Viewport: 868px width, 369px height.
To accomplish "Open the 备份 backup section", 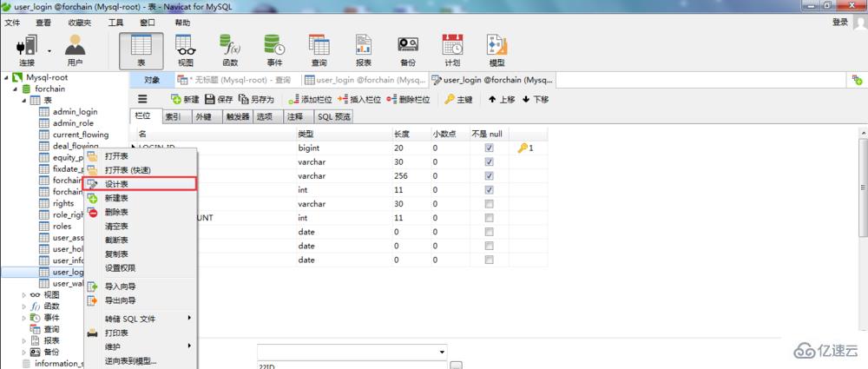I will (408, 50).
